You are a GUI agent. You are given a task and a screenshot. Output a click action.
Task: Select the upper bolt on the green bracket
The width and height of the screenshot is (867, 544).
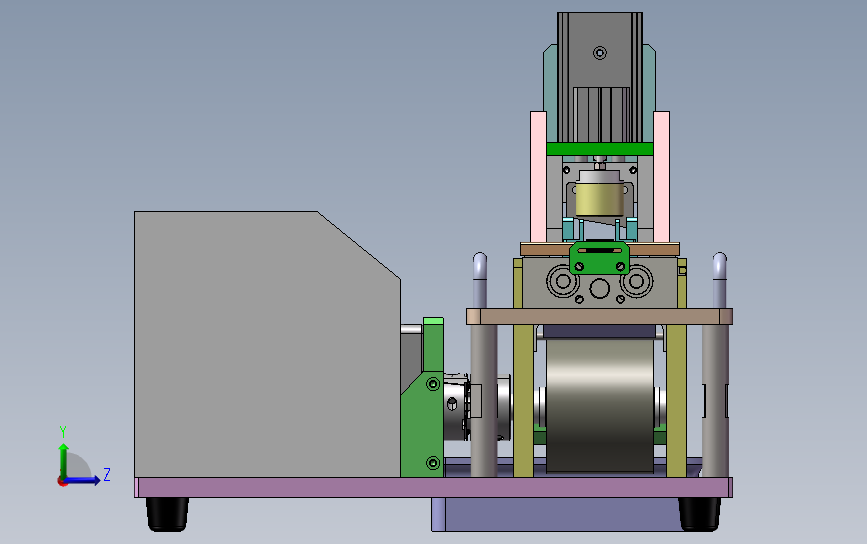(x=433, y=384)
